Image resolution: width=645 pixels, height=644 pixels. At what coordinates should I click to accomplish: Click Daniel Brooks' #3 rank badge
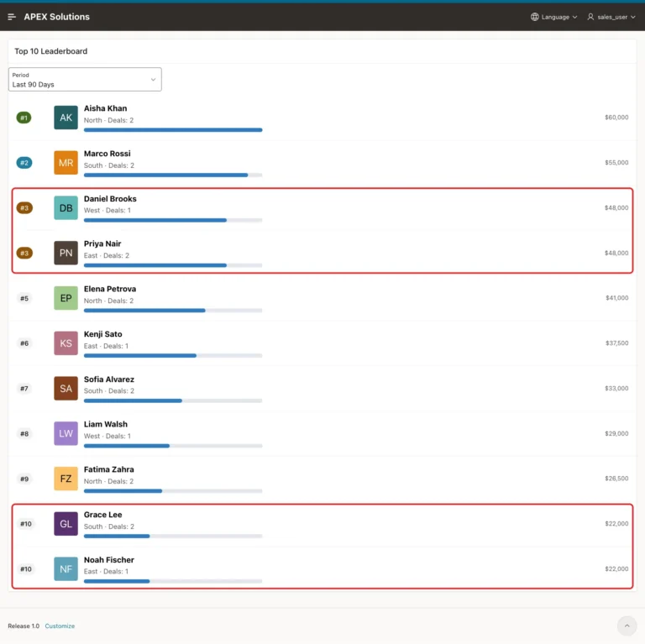(x=24, y=208)
